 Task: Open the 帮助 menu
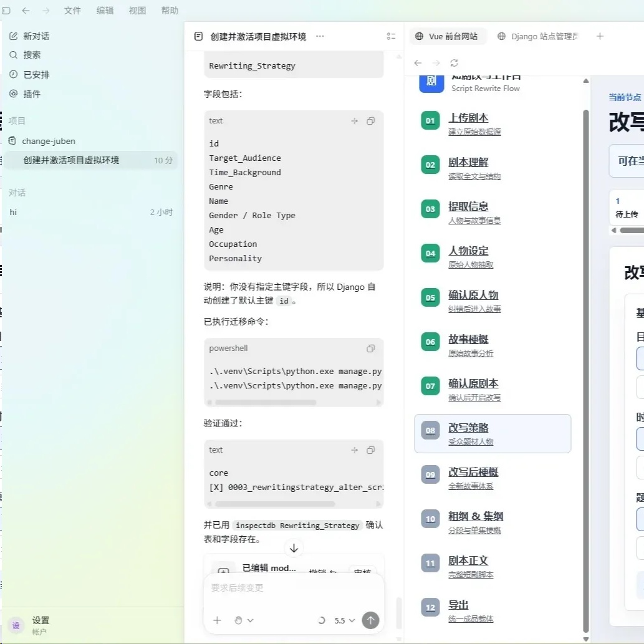click(170, 10)
